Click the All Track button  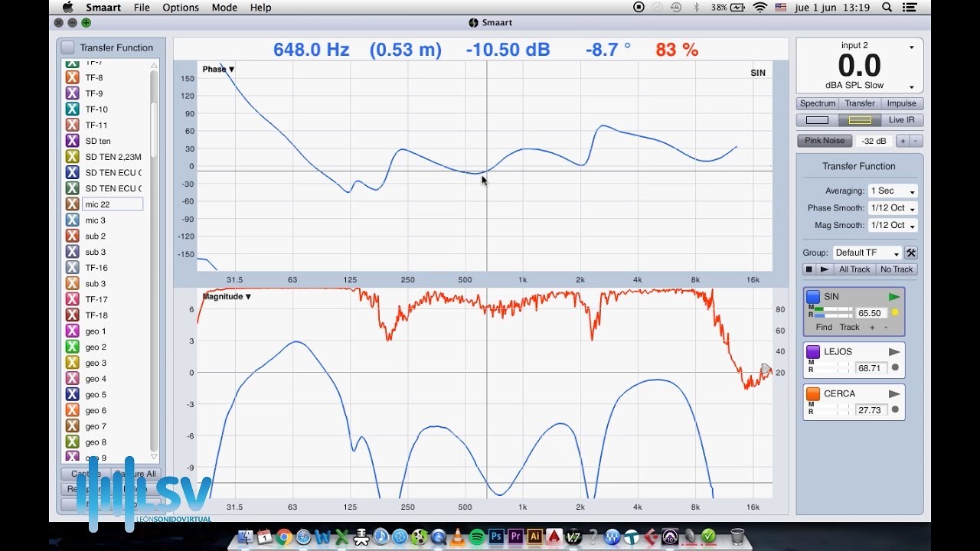coord(854,269)
